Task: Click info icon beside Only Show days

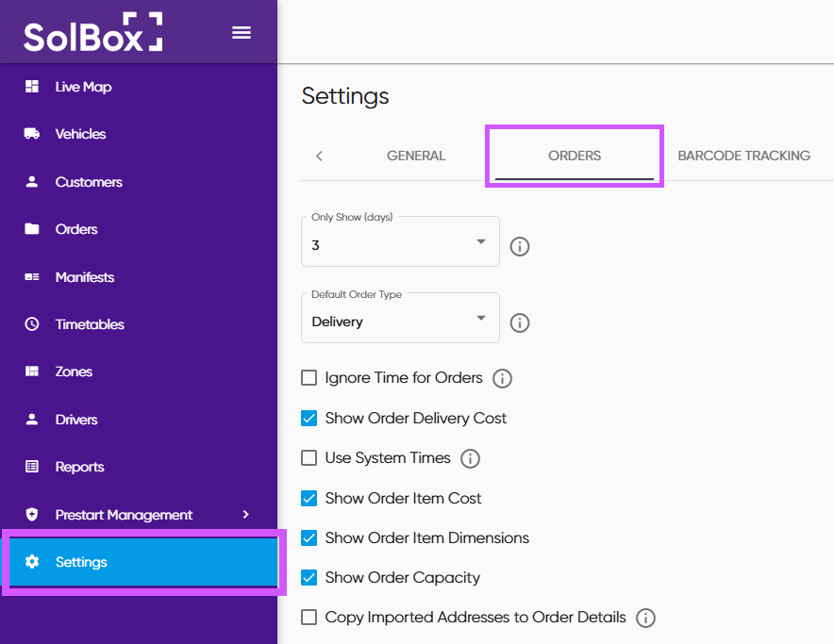Action: (520, 246)
